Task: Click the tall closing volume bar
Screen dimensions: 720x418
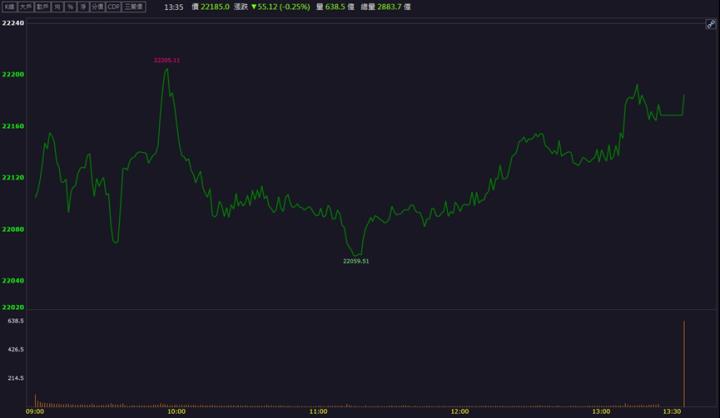Action: pos(684,364)
